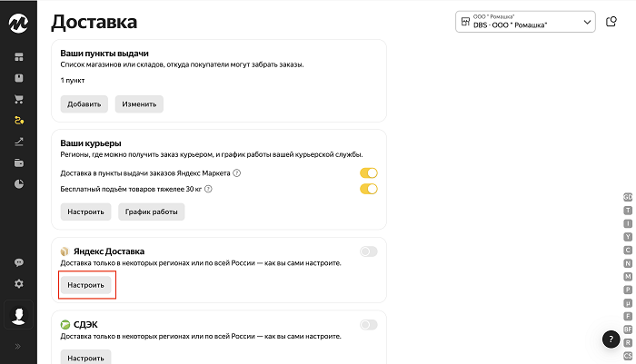Disable delivery to Yandex Market pickup points

coord(368,172)
